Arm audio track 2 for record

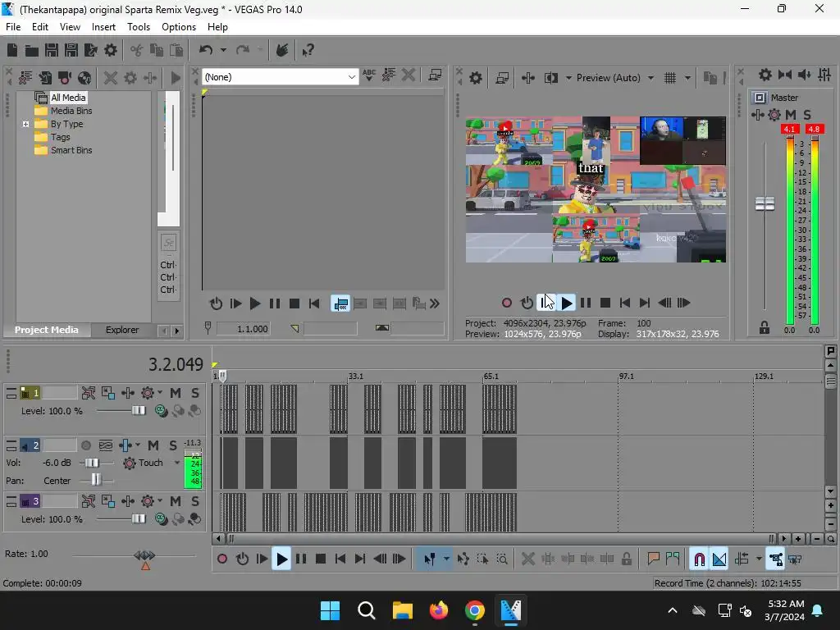[85, 445]
